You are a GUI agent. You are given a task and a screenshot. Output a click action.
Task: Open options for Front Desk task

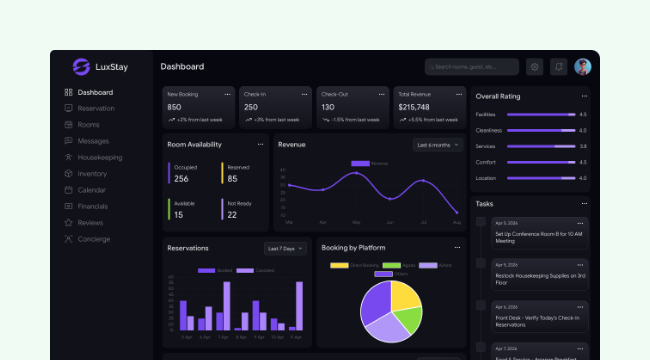click(580, 307)
